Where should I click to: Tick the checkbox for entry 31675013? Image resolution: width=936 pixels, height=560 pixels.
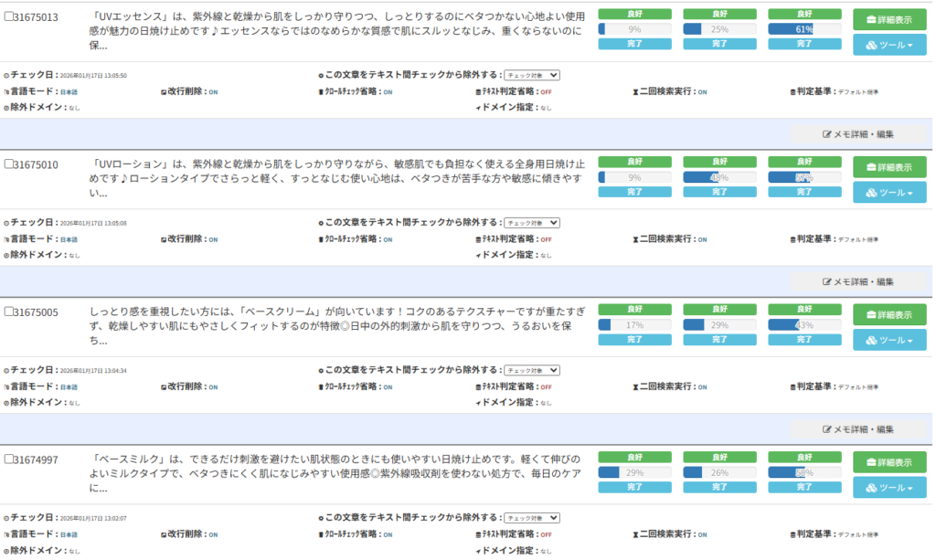pyautogui.click(x=9, y=16)
